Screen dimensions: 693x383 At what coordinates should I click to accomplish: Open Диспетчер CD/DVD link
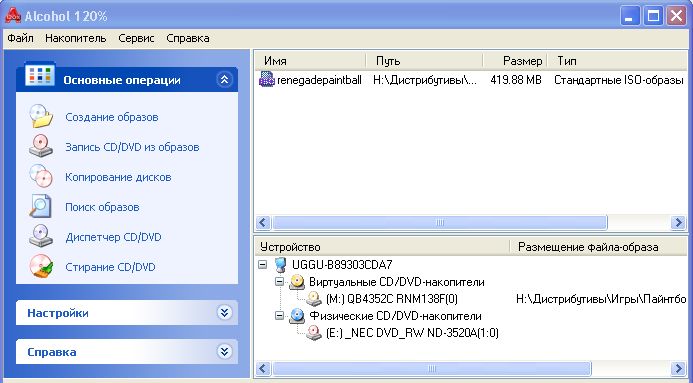[x=113, y=237]
